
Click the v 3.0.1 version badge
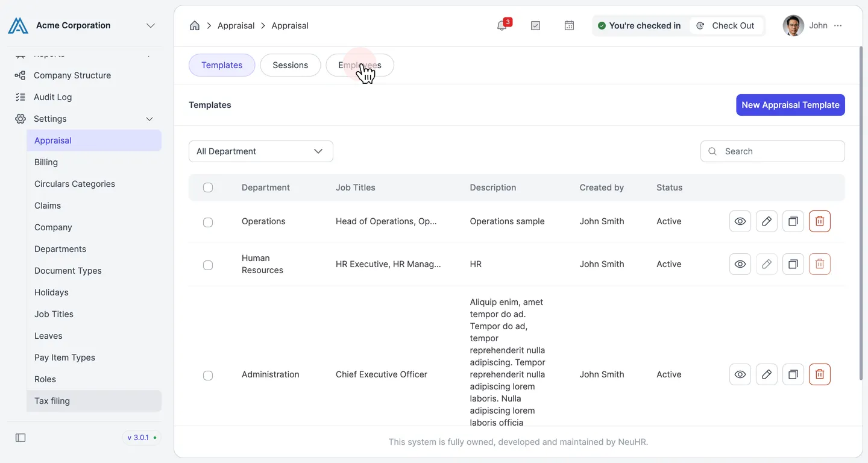point(142,438)
